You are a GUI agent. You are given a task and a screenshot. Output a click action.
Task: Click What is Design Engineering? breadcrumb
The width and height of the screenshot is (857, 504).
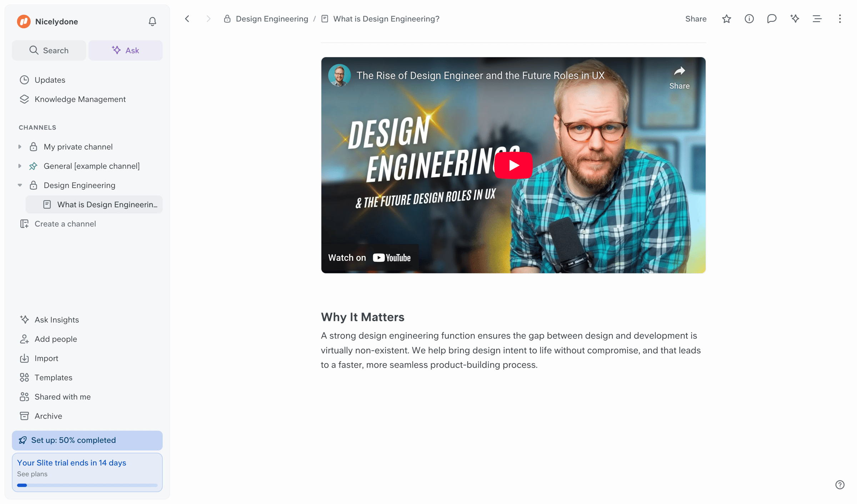click(386, 19)
